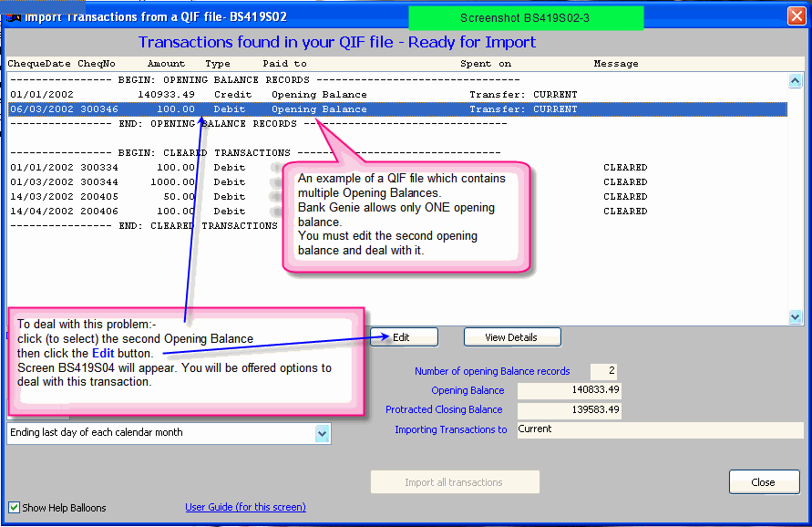Click the CheqNo column header
Screen dimensions: 812x527
(97, 64)
